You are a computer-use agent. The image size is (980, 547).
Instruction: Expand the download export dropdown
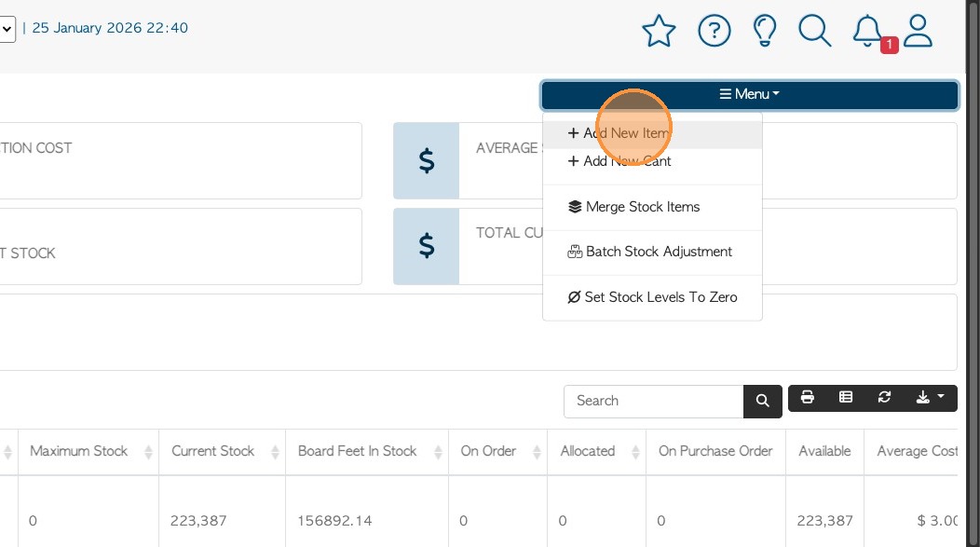(930, 398)
